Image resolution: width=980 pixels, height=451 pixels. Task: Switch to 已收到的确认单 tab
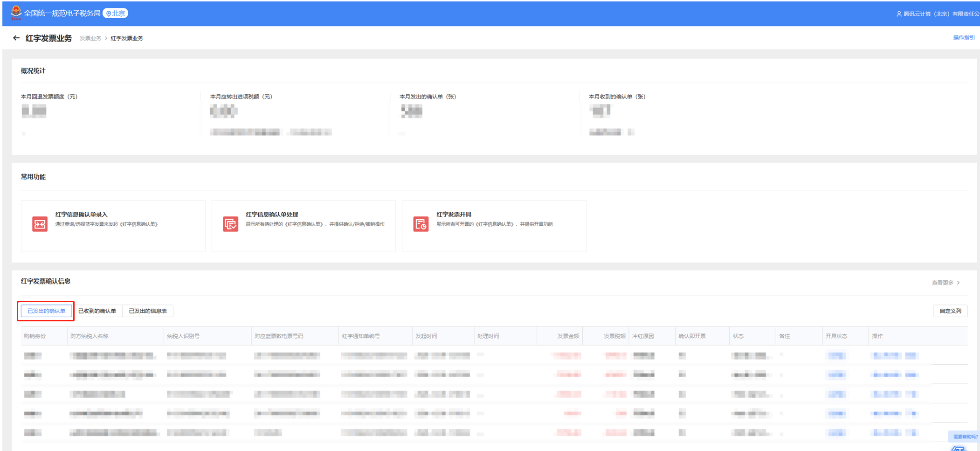pos(97,311)
